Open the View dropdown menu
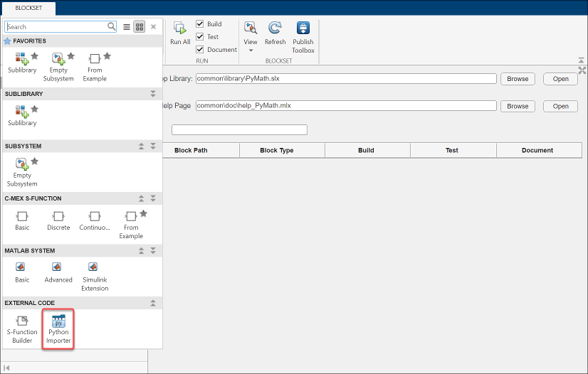The height and width of the screenshot is (374, 588). [251, 36]
